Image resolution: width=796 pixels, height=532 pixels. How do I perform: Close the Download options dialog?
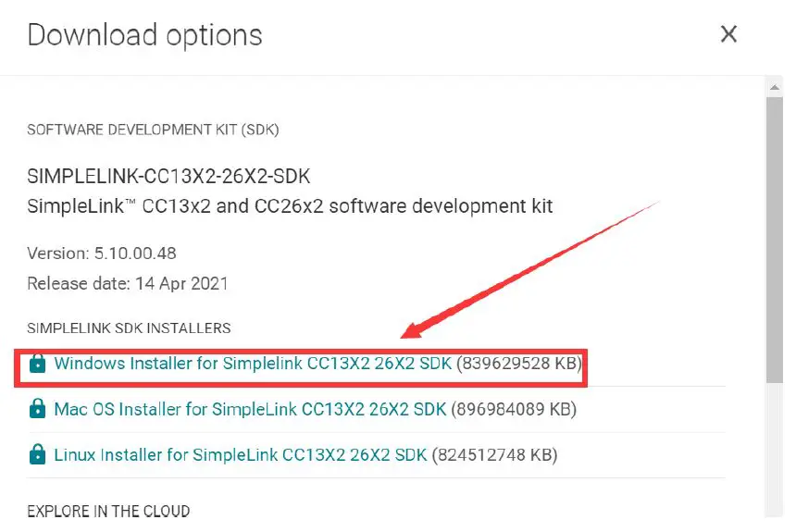(729, 35)
